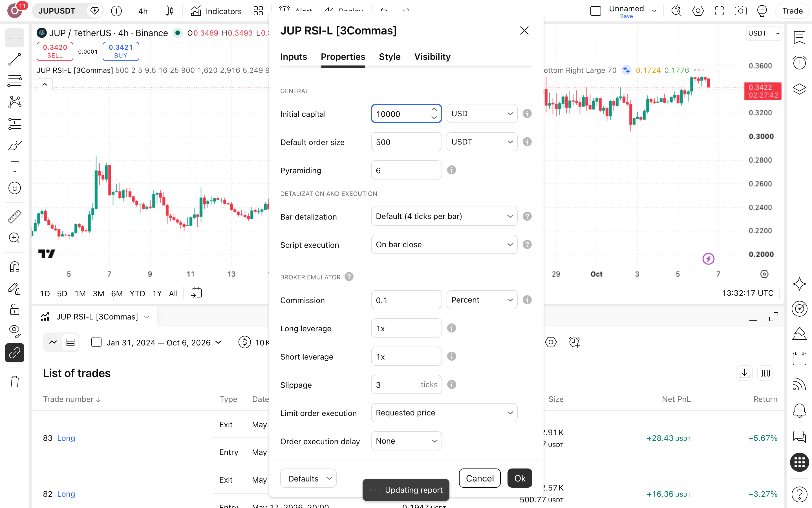Switch to the Visibility tab

pos(432,57)
